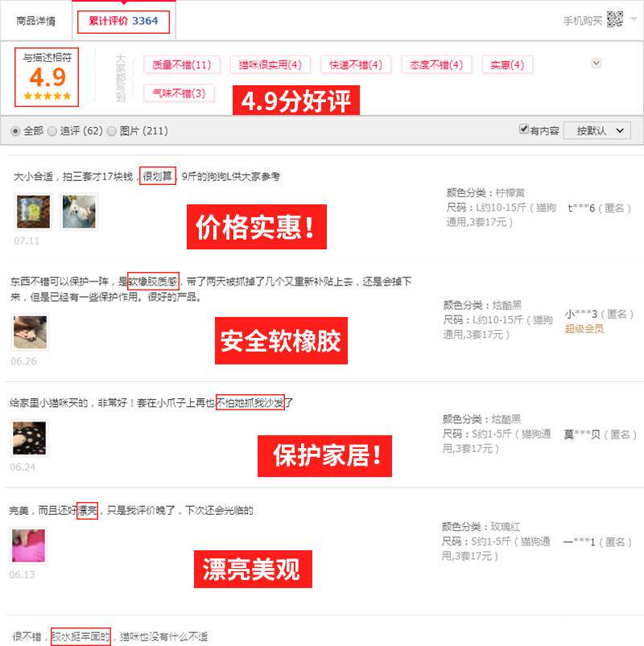Uncheck the 有内容 checkbox
Viewport: 644px width, 646px height.
[x=523, y=129]
